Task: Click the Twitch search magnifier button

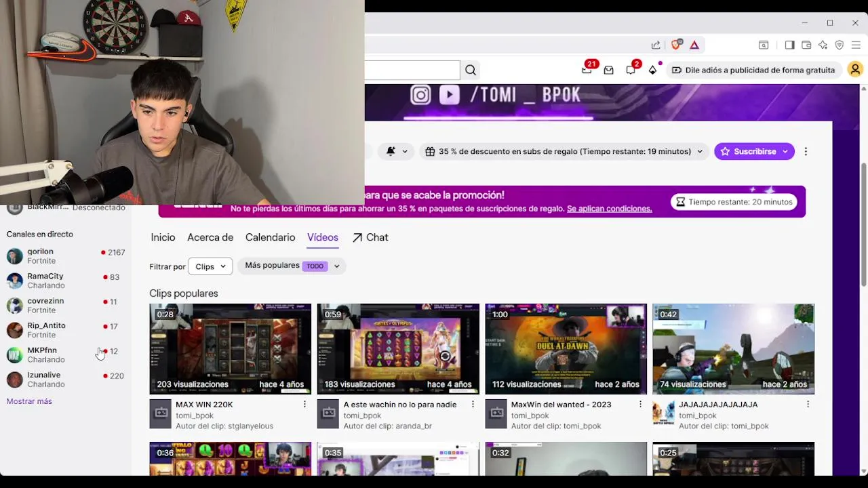Action: pos(471,70)
